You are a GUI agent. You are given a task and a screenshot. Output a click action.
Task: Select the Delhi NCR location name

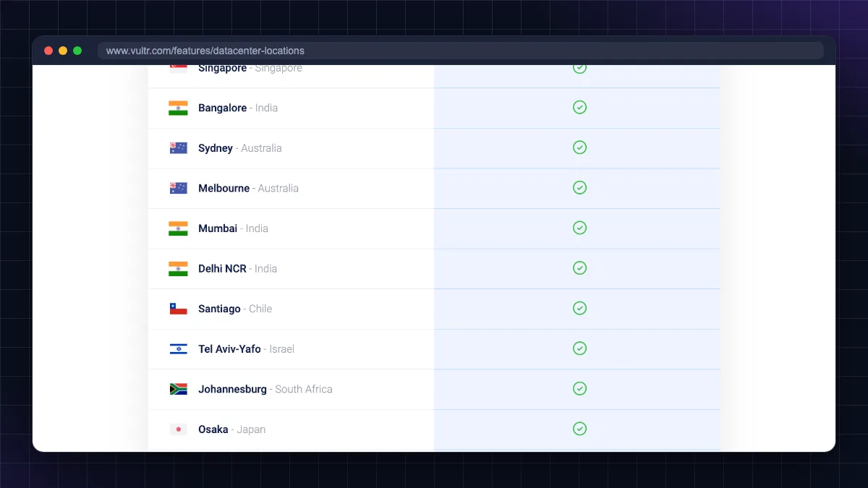click(222, 268)
